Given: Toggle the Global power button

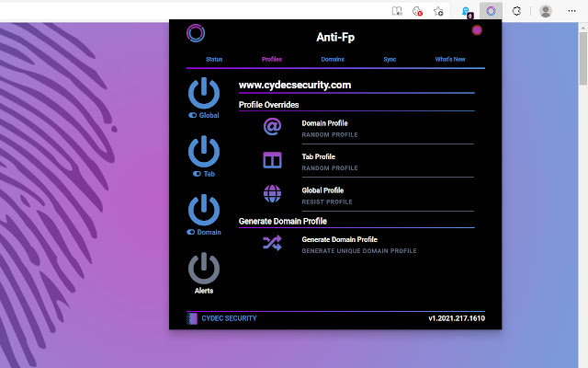Looking at the screenshot, I should pyautogui.click(x=204, y=93).
